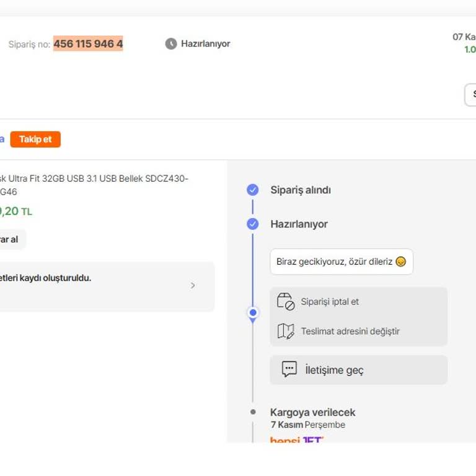Select order number 456 115 946 4

tap(88, 44)
